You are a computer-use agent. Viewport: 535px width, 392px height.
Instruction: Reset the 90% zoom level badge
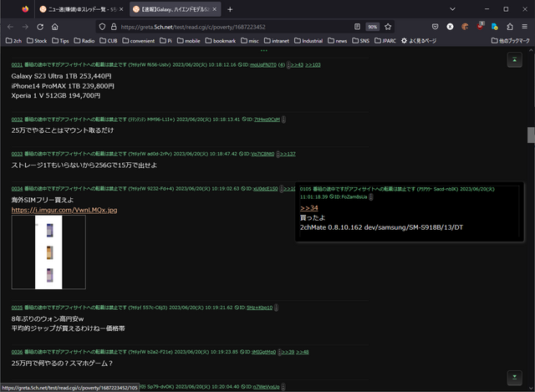pyautogui.click(x=373, y=27)
